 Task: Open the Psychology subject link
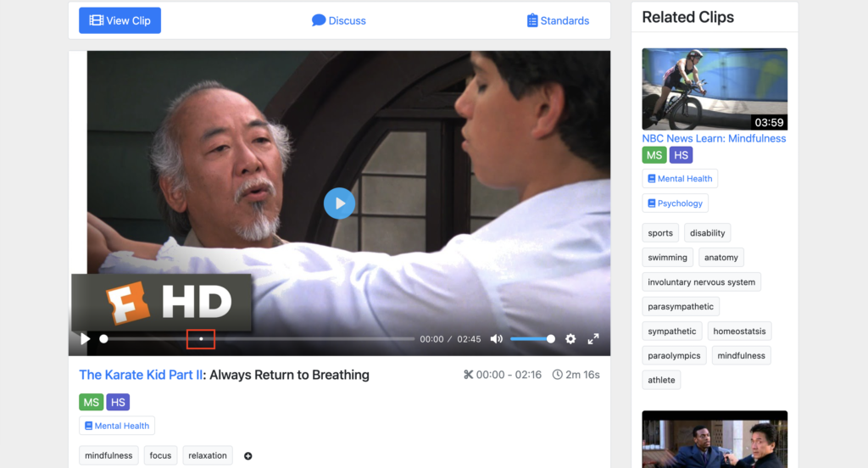[x=676, y=203]
